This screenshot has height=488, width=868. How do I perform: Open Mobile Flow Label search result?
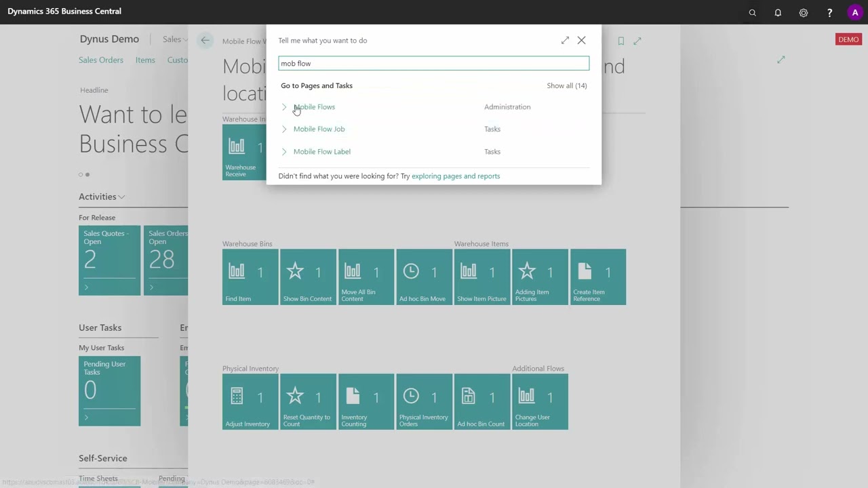click(322, 152)
